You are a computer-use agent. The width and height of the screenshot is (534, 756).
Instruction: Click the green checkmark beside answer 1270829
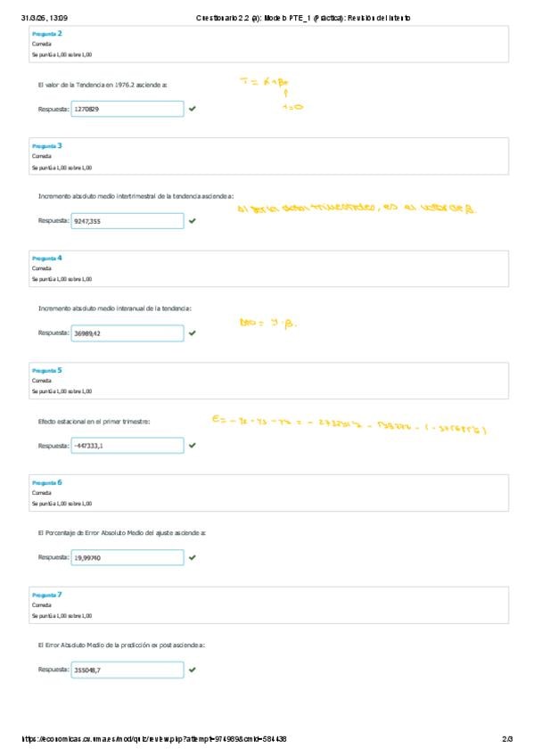[193, 109]
